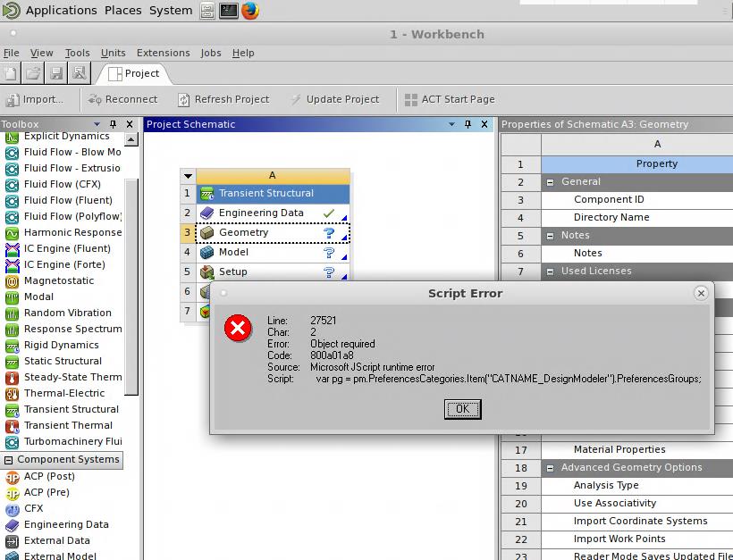Click the Open project folder icon
The height and width of the screenshot is (560, 733).
coord(33,73)
